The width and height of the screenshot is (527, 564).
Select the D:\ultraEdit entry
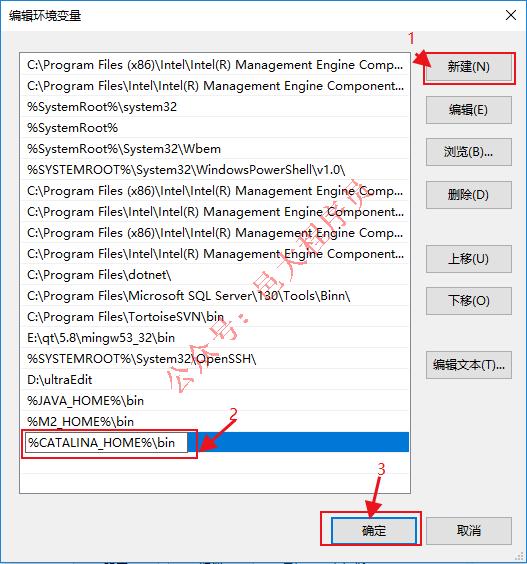(215, 379)
